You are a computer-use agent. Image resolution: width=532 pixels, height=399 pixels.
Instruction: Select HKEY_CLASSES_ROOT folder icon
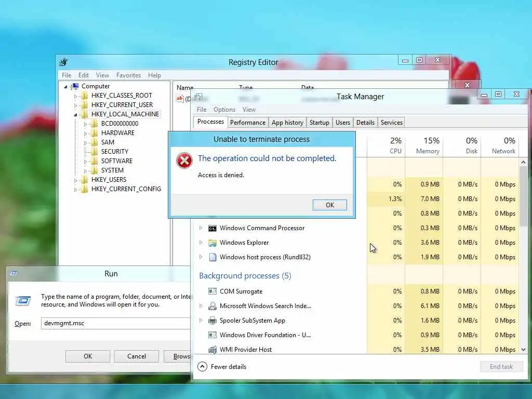click(85, 96)
